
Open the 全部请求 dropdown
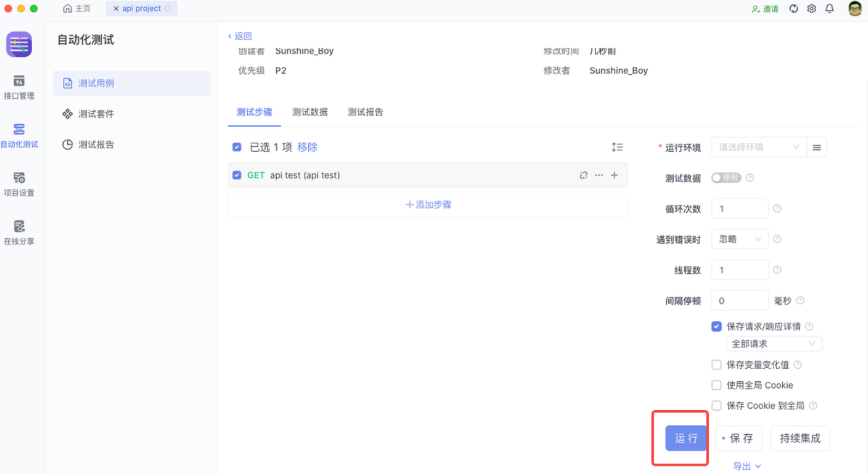click(x=774, y=344)
